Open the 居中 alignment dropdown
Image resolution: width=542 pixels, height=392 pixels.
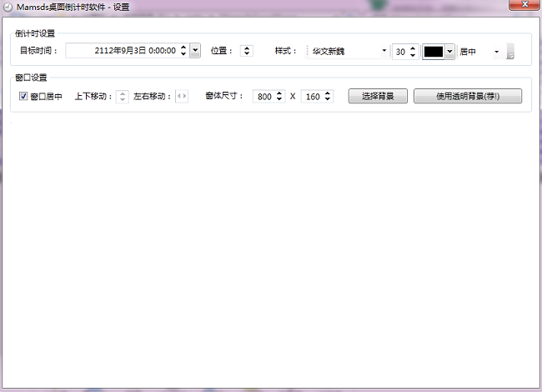click(x=496, y=52)
